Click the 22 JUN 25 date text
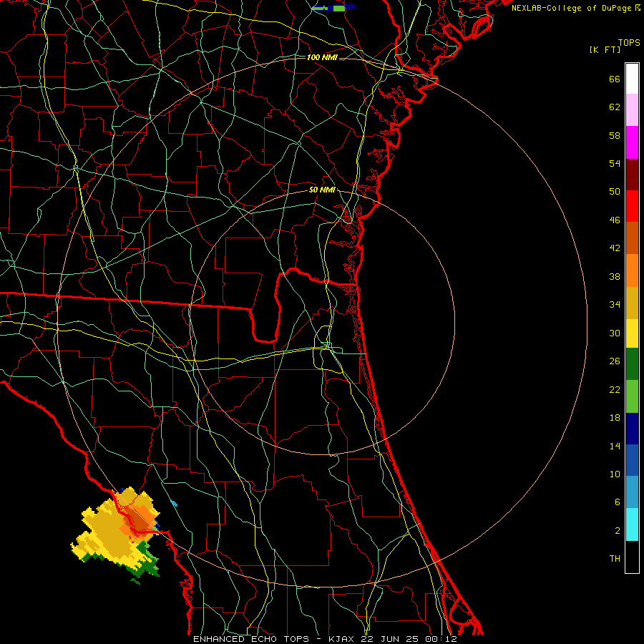Viewport: 644px width, 644px height. click(391, 639)
